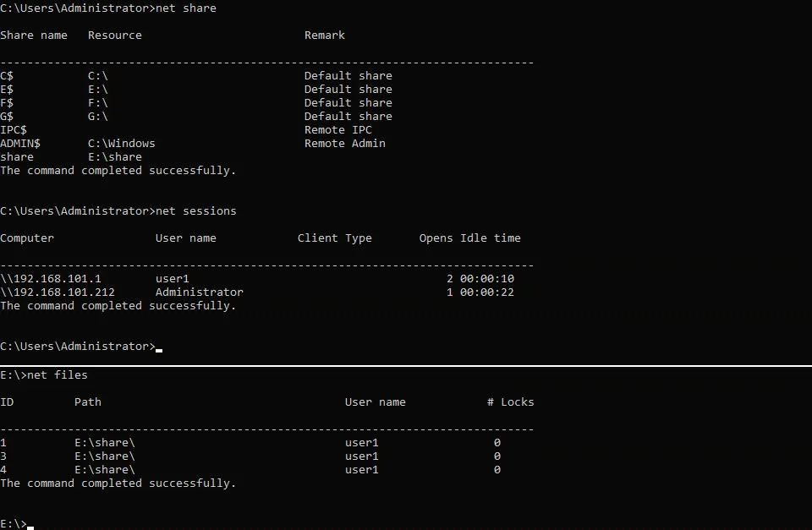The width and height of the screenshot is (812, 530).
Task: Click the "Remote Admin" remark
Action: (x=344, y=144)
